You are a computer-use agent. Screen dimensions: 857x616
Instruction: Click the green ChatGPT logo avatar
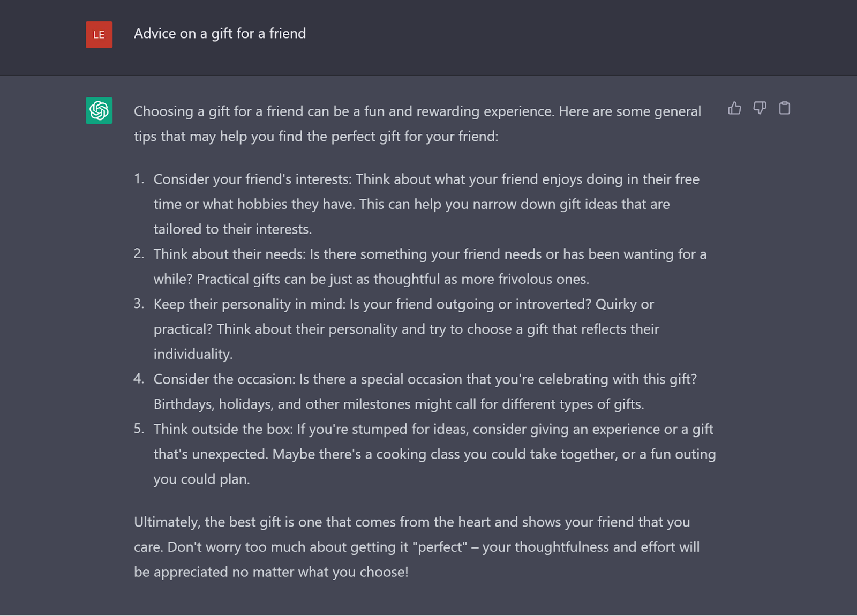click(x=99, y=110)
